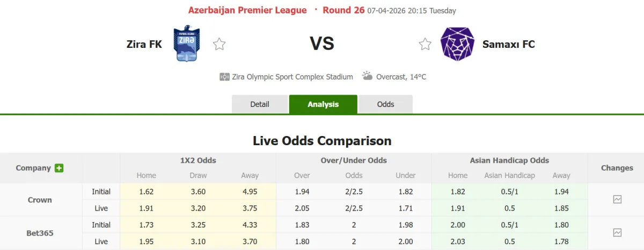This screenshot has height=250, width=644.
Task: Click the Bet365 company row label
Action: pos(40,233)
